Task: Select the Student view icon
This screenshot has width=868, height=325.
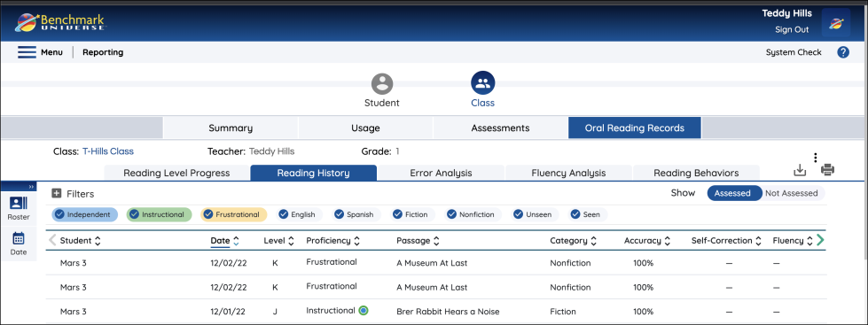Action: (x=382, y=84)
